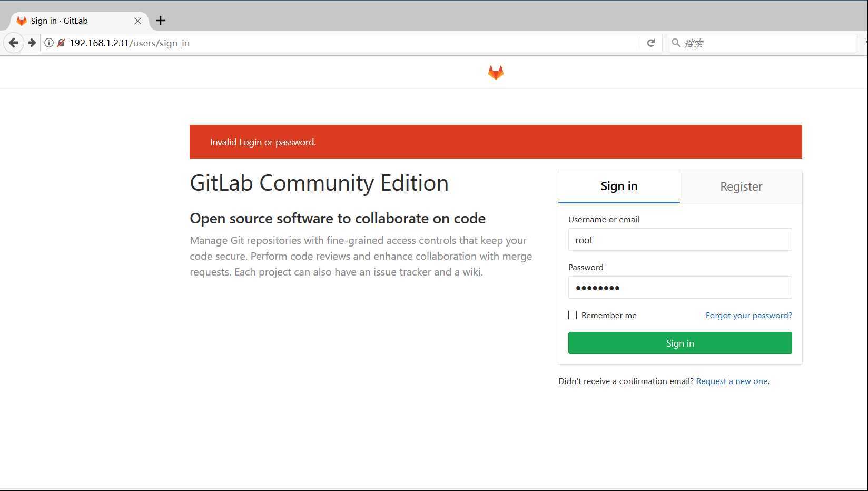Click the Request a new one link
Viewport: 868px width, 491px height.
732,381
